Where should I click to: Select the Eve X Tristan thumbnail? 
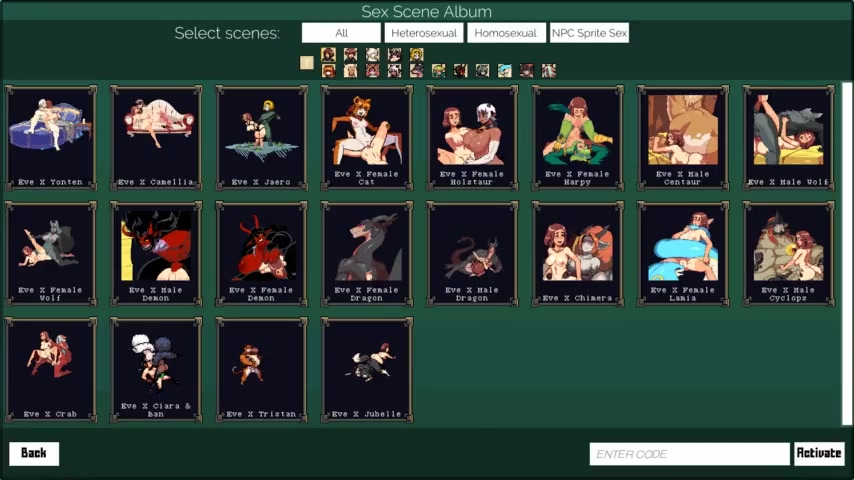(x=261, y=368)
